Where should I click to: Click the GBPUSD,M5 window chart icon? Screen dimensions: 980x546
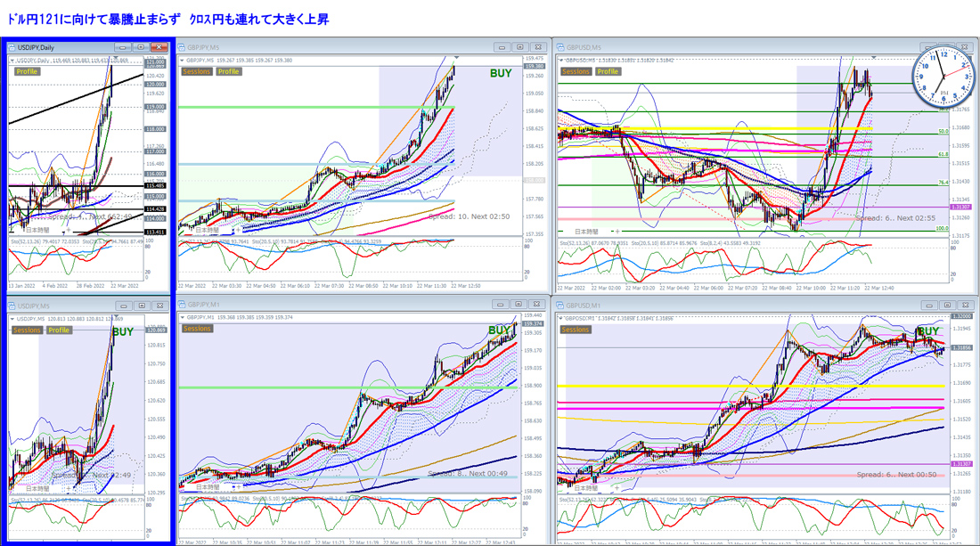coord(560,47)
